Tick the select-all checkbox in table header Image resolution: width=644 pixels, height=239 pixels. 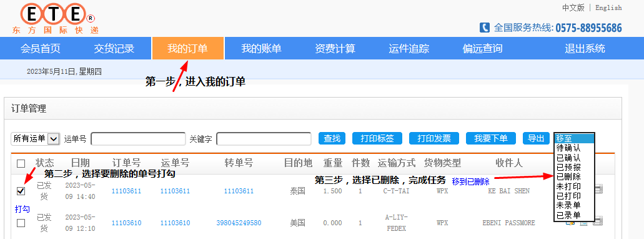(21, 164)
